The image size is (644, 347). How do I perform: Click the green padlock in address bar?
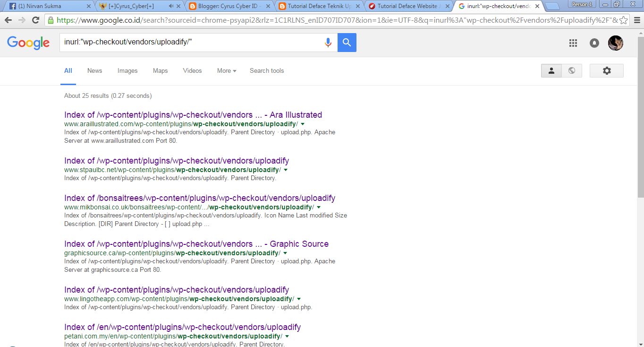[x=51, y=20]
